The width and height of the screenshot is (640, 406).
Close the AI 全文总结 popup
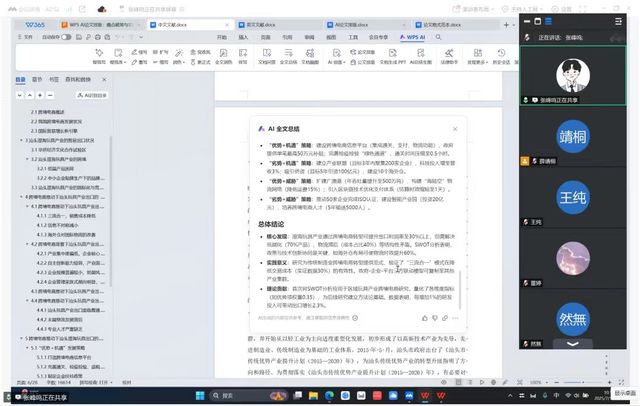tap(455, 129)
